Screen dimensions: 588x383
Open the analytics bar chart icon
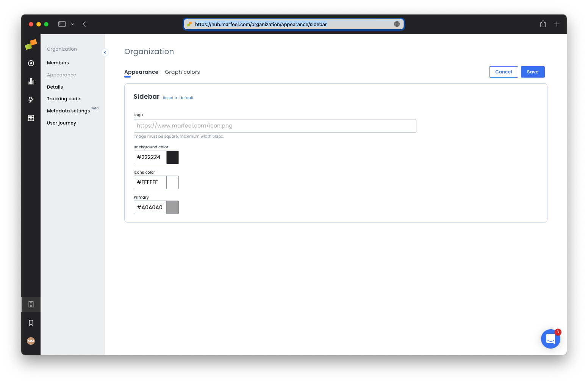31,81
